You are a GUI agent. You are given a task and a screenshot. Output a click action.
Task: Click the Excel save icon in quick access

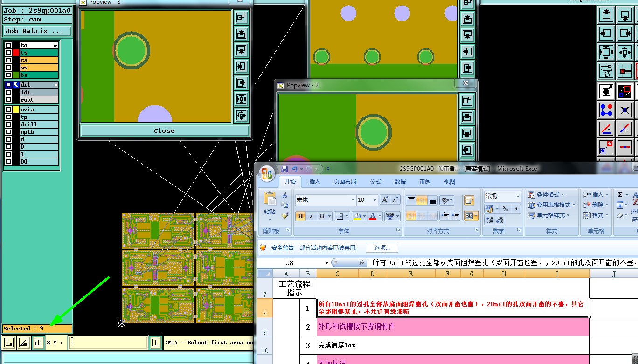(284, 169)
